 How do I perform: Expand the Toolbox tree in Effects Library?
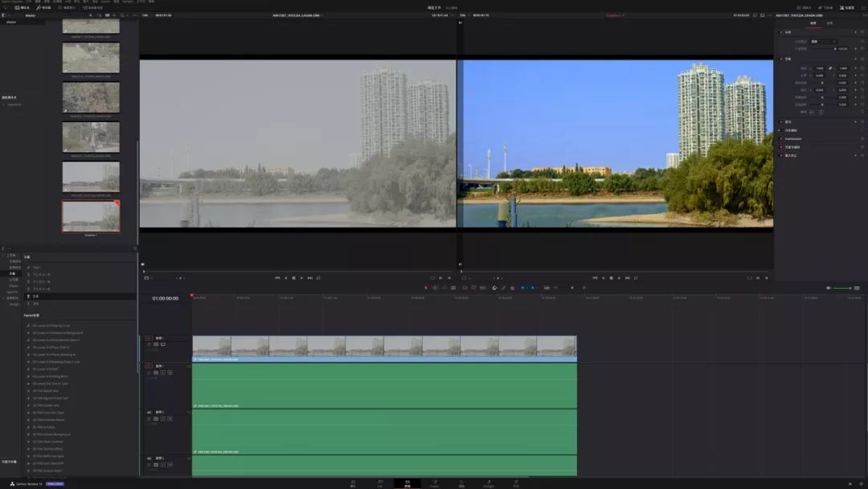tap(2, 255)
